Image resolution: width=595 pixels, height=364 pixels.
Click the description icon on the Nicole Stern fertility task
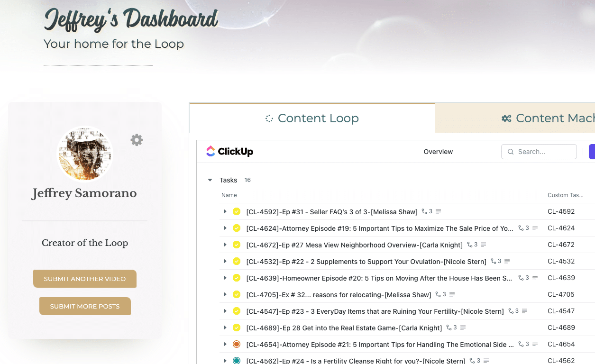(524, 311)
